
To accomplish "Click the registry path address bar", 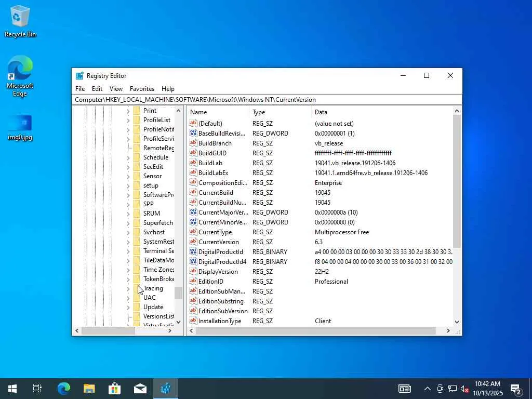I will [x=267, y=100].
